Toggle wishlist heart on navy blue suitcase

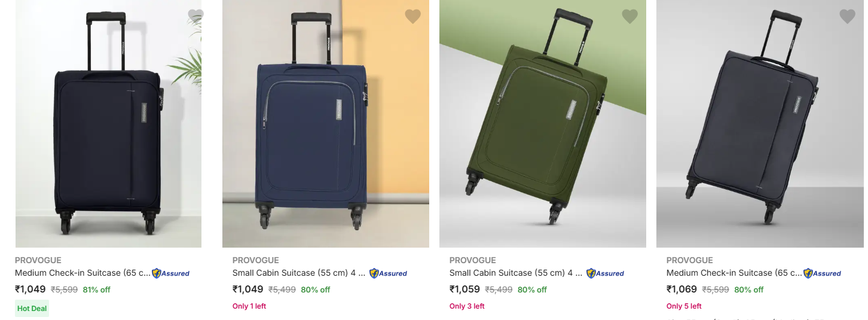tap(412, 16)
